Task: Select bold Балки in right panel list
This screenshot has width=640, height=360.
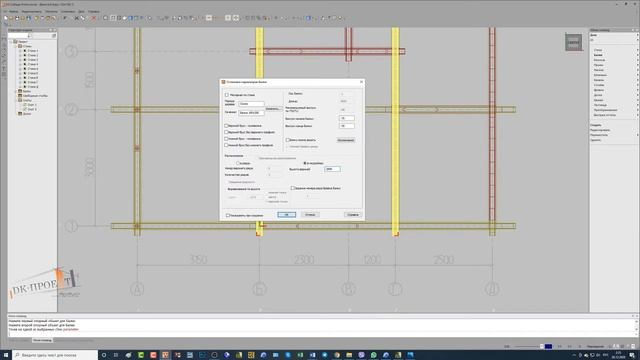Action: (x=598, y=55)
